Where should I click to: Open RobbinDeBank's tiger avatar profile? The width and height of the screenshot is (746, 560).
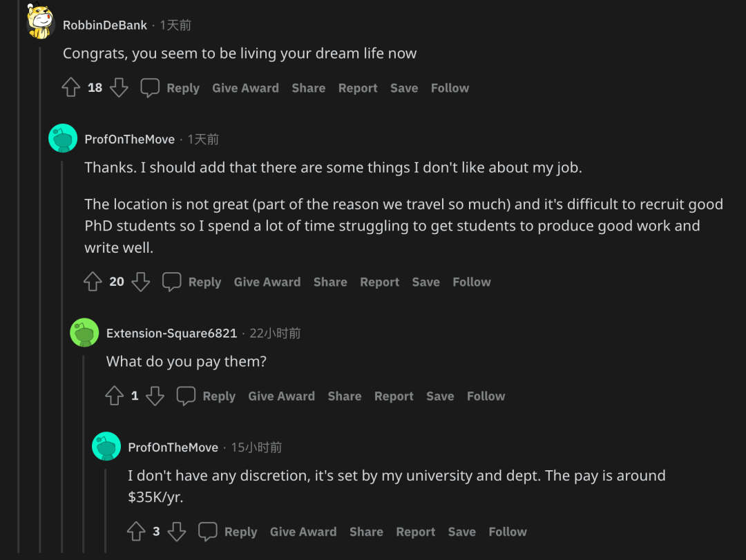[x=40, y=22]
